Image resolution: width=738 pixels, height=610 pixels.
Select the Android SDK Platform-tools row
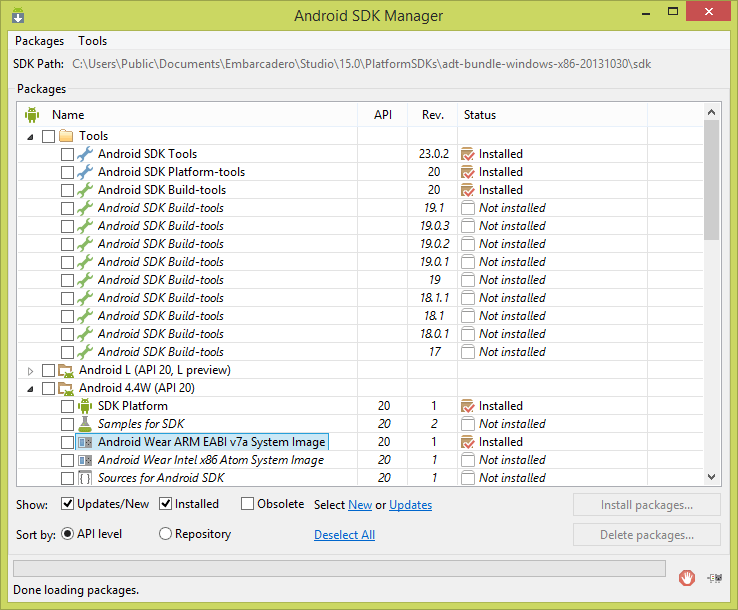tap(360, 172)
